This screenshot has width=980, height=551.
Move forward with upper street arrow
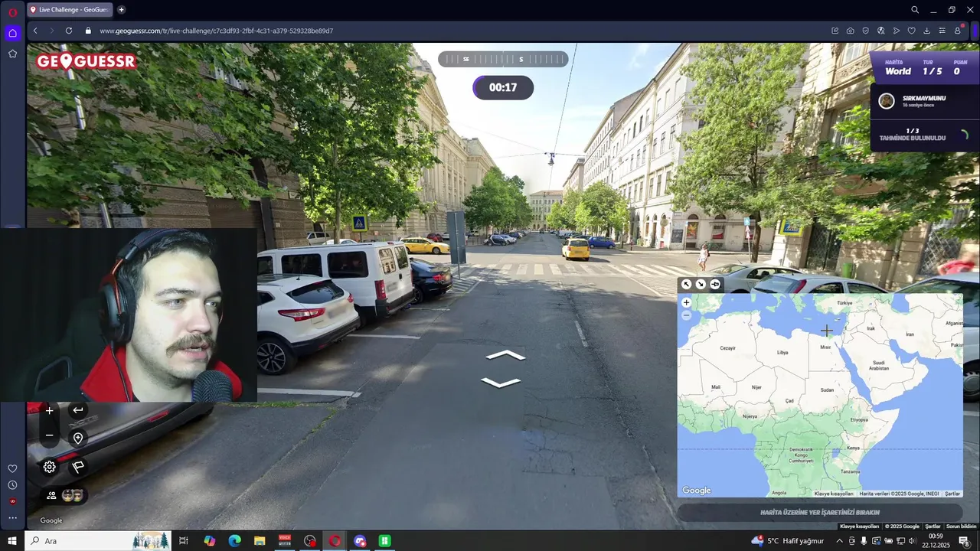click(x=505, y=355)
